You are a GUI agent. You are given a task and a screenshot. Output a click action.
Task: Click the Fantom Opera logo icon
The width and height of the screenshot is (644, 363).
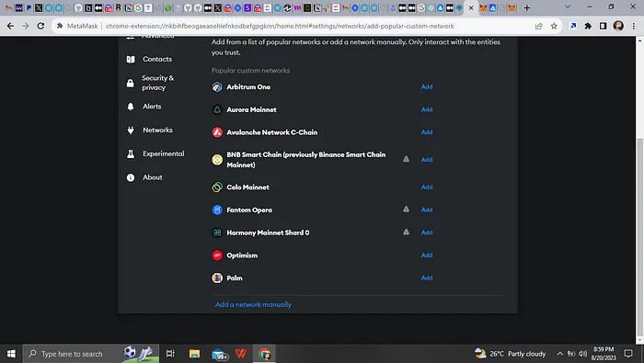click(217, 210)
